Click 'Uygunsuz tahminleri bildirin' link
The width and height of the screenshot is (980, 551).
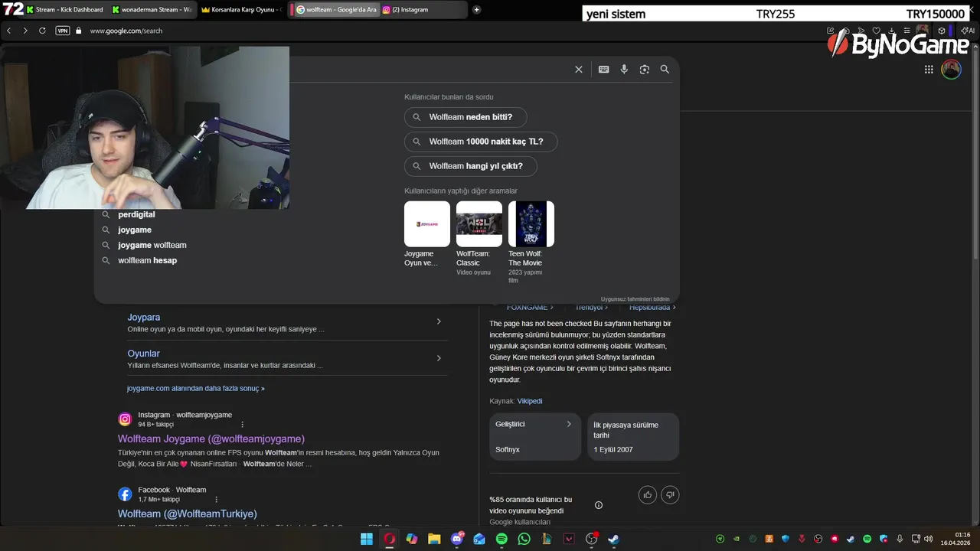[x=635, y=299]
